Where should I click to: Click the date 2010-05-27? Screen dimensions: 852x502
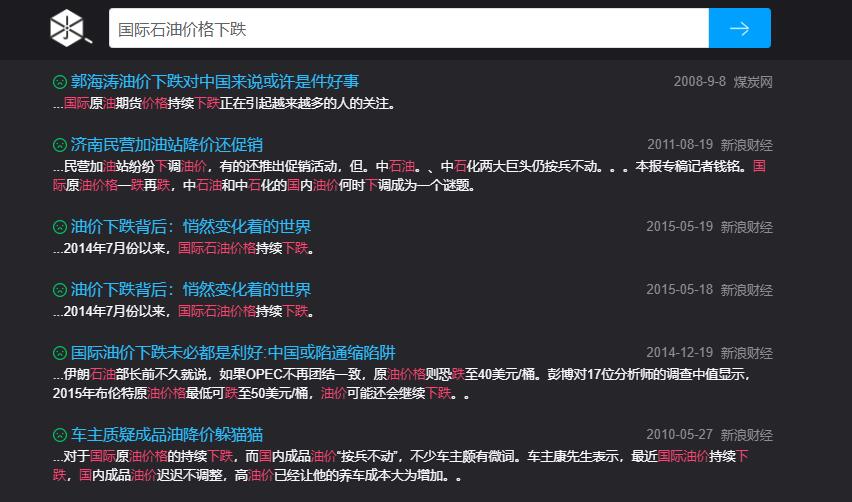[679, 435]
